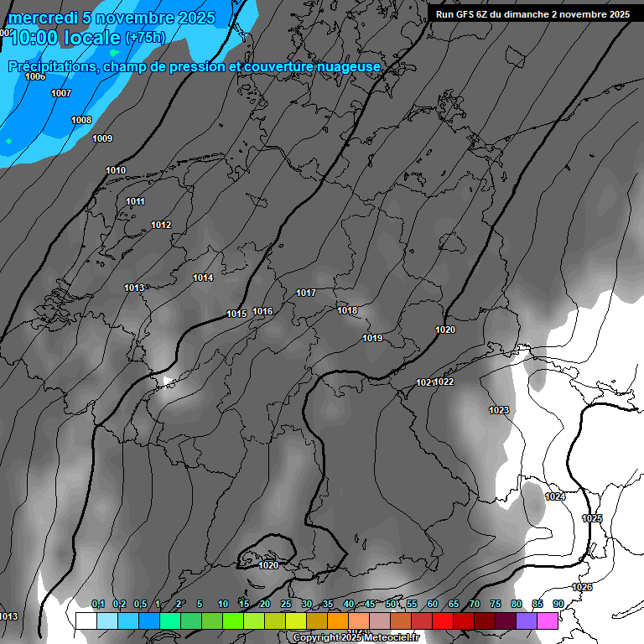Choose the magenta swatch between 85 and 90
The width and height of the screenshot is (644, 644).
[548, 621]
